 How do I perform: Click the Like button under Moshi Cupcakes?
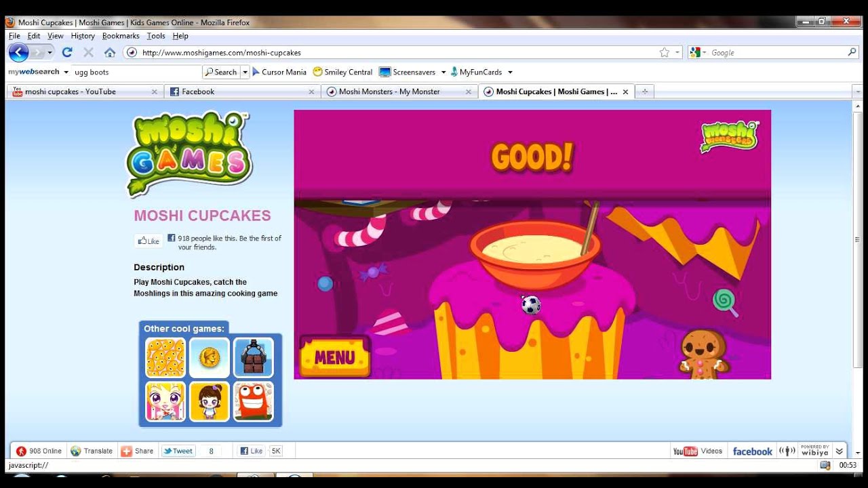point(149,241)
